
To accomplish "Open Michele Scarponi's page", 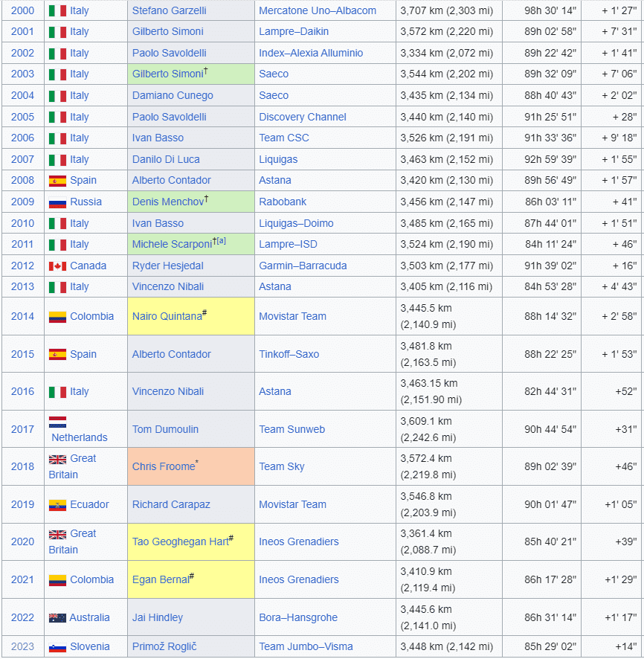I will 173,244.
